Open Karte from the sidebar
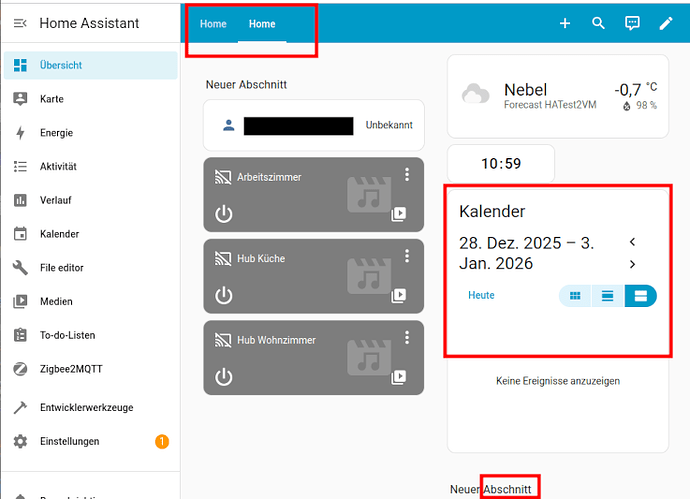This screenshot has height=499, width=690. (x=91, y=99)
